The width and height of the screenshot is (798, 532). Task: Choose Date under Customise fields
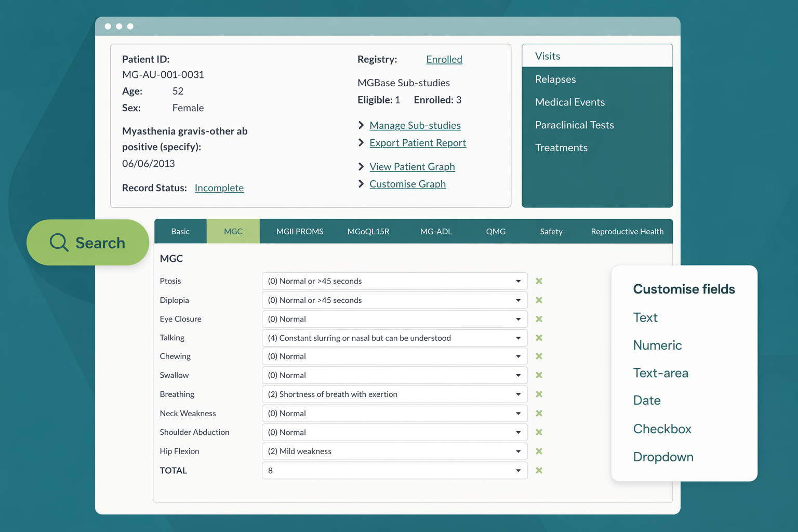(x=647, y=400)
